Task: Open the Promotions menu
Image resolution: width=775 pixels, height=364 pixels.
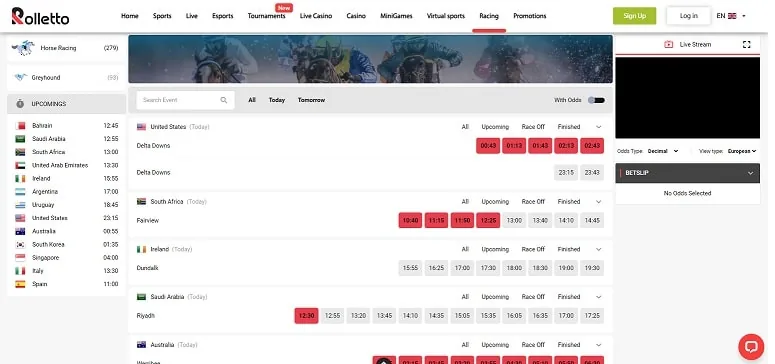Action: (x=529, y=16)
